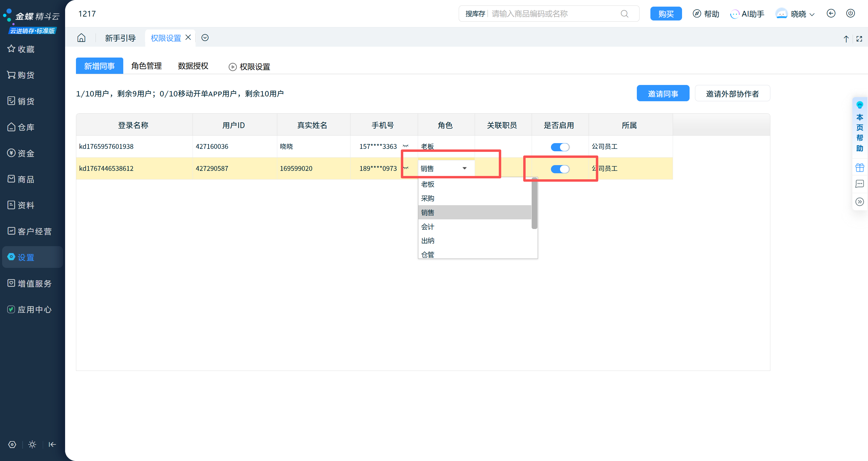Click the gift icon in right panel
This screenshot has width=868, height=461.
(859, 168)
